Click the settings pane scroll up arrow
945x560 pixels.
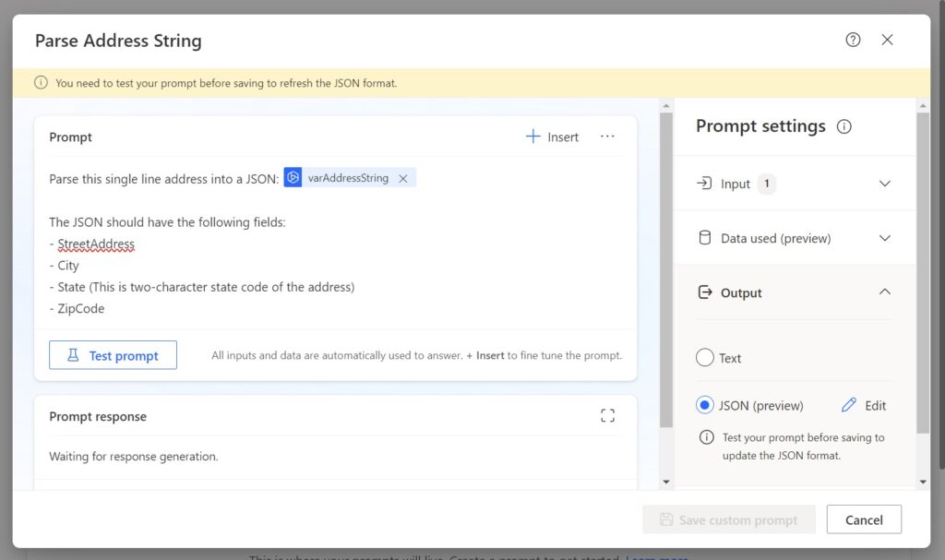[923, 105]
